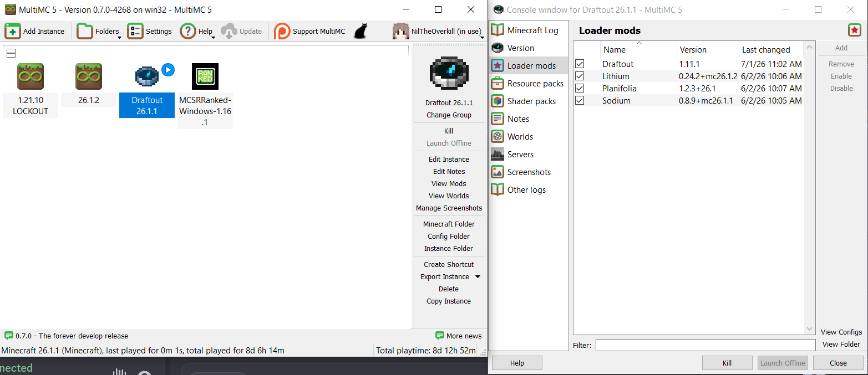Open the Other logs page
The image size is (868, 375).
point(529,190)
